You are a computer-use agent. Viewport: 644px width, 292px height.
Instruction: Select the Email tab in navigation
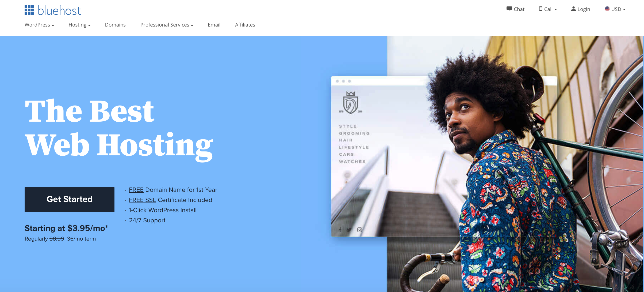[214, 25]
